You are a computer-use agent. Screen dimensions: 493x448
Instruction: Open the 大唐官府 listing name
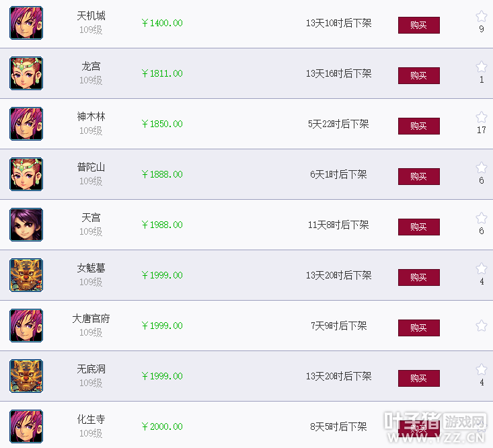[91, 318]
